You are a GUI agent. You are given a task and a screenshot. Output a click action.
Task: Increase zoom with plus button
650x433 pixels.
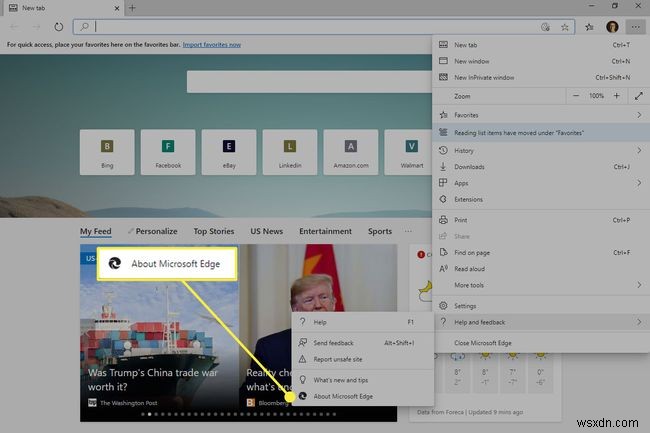616,96
